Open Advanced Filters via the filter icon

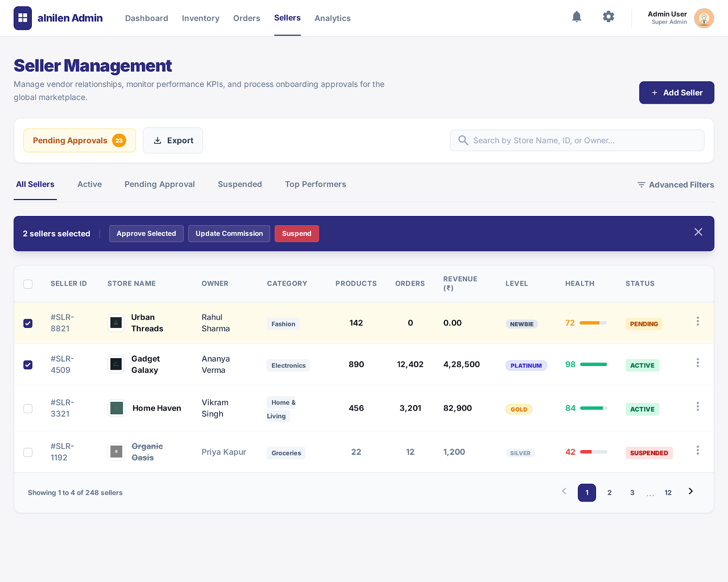coord(641,185)
